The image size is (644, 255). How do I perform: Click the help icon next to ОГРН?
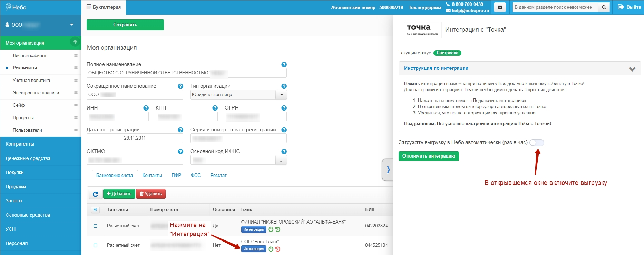284,108
